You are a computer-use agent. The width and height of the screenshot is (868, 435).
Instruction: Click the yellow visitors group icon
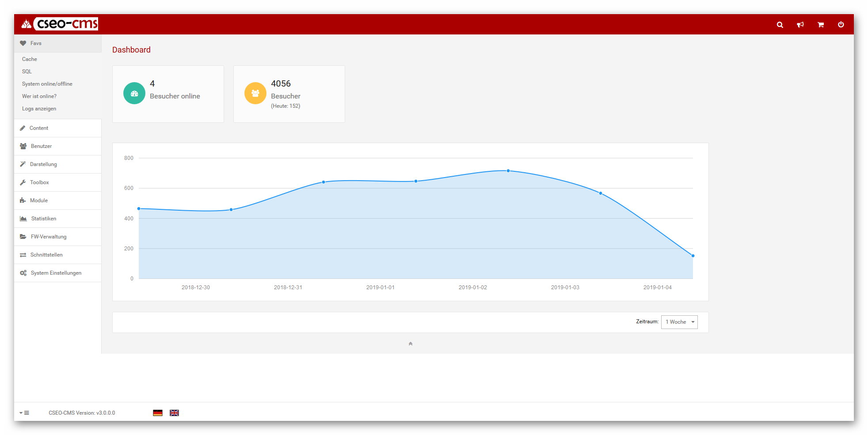click(255, 93)
